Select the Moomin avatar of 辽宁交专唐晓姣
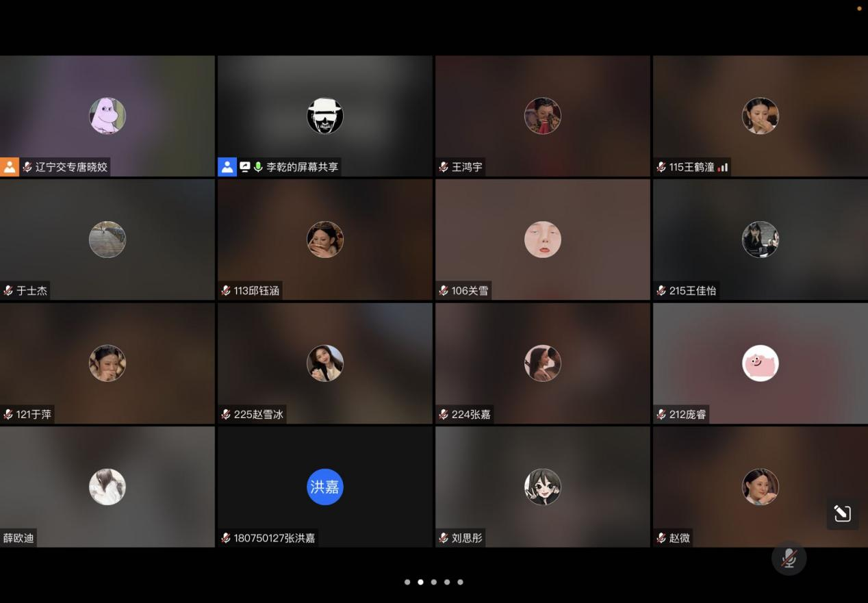 coord(107,116)
